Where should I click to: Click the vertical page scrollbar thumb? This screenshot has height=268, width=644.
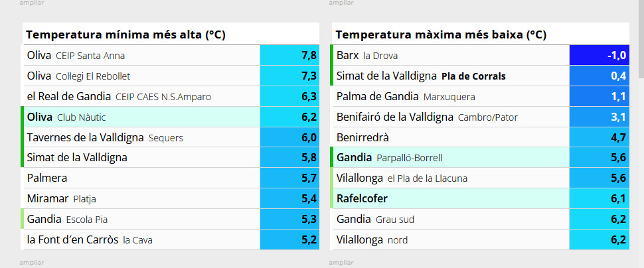(641, 39)
